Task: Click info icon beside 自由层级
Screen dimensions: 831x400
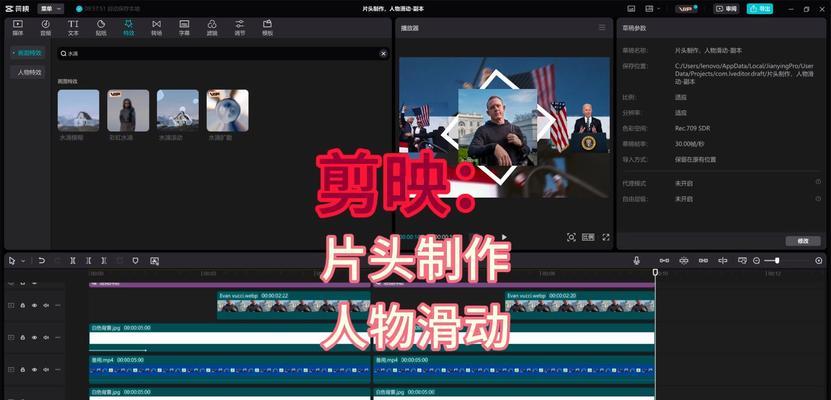Action: point(818,198)
